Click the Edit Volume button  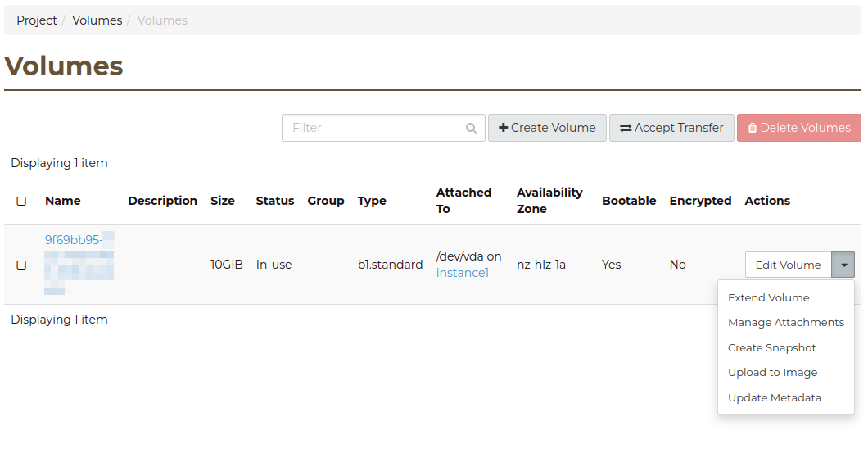[x=788, y=265]
